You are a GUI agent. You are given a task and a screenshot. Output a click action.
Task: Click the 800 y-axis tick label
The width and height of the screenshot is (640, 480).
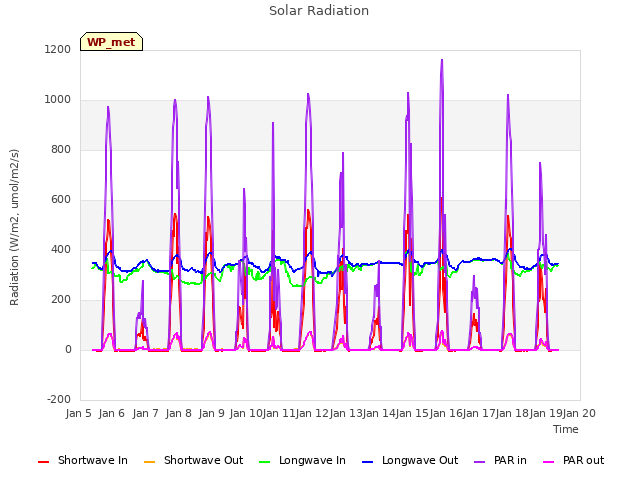pos(61,150)
